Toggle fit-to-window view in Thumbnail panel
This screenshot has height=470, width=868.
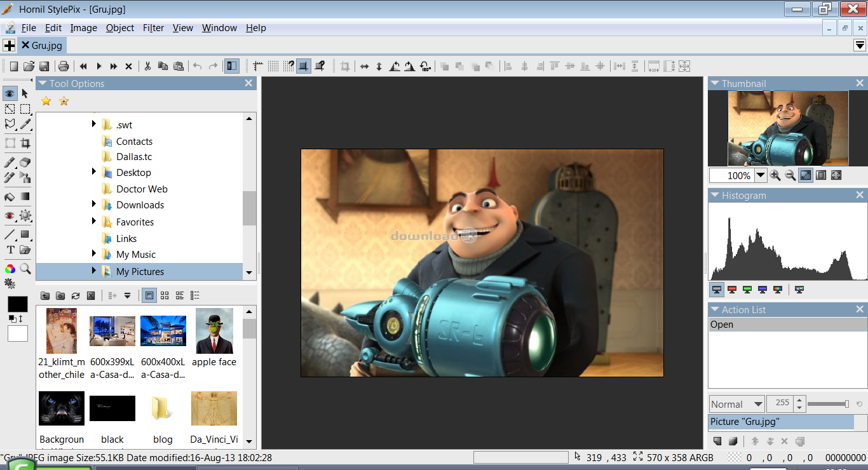tap(806, 175)
